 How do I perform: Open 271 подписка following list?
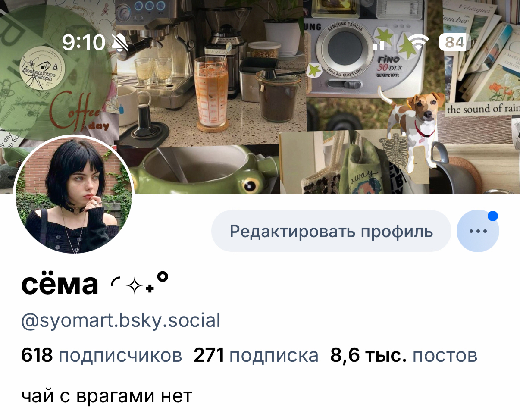tap(256, 356)
